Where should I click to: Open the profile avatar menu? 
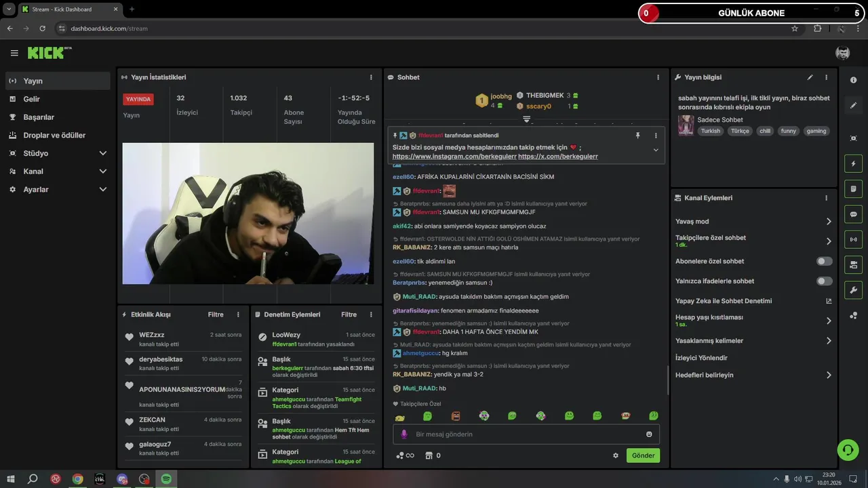click(x=843, y=53)
